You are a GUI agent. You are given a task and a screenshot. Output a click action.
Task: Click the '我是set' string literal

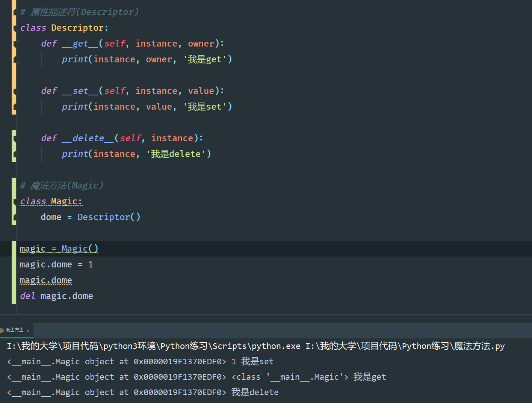pyautogui.click(x=205, y=107)
